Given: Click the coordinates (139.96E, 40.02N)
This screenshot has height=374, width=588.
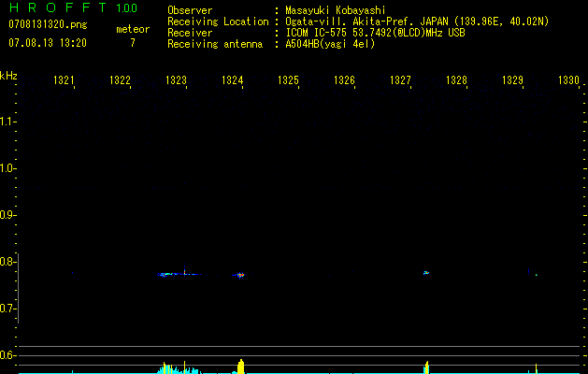Looking at the screenshot, I should click(501, 22).
